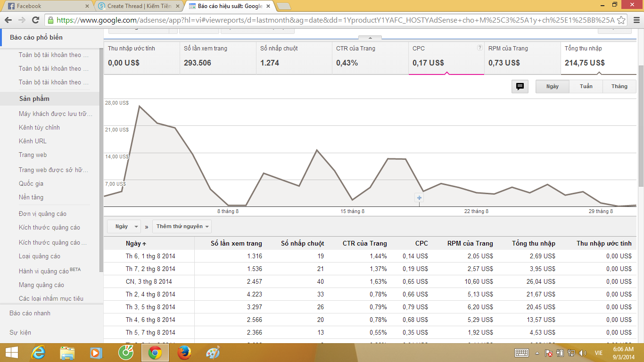644x362 pixels.
Task: Switch chart granularity to Tuần
Action: 586,87
